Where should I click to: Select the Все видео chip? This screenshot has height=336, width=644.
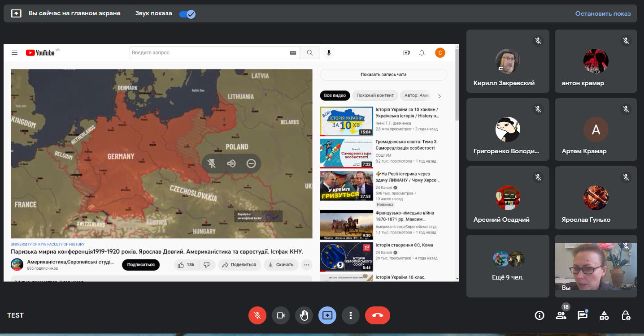click(335, 95)
